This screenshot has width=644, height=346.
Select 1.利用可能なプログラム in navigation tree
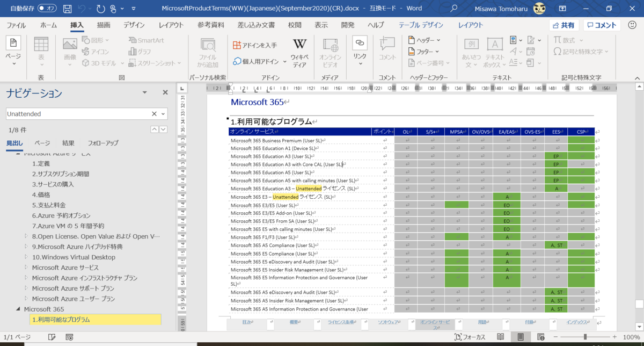coord(96,320)
